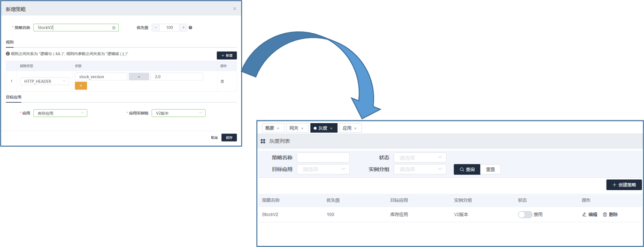Close the 新增策略 dialog with the x icon
Image resolution: width=644 pixels, height=247 pixels.
(x=235, y=9)
